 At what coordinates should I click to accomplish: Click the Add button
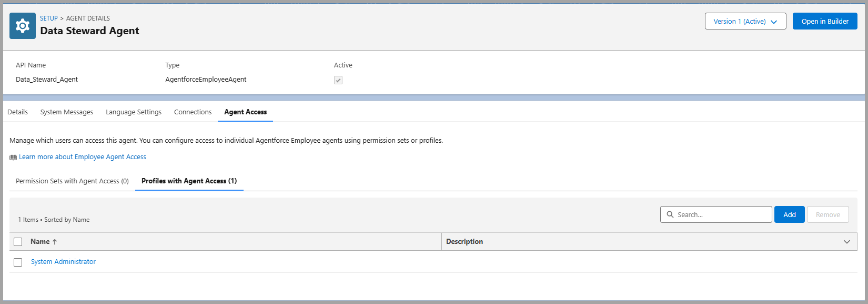pos(790,214)
